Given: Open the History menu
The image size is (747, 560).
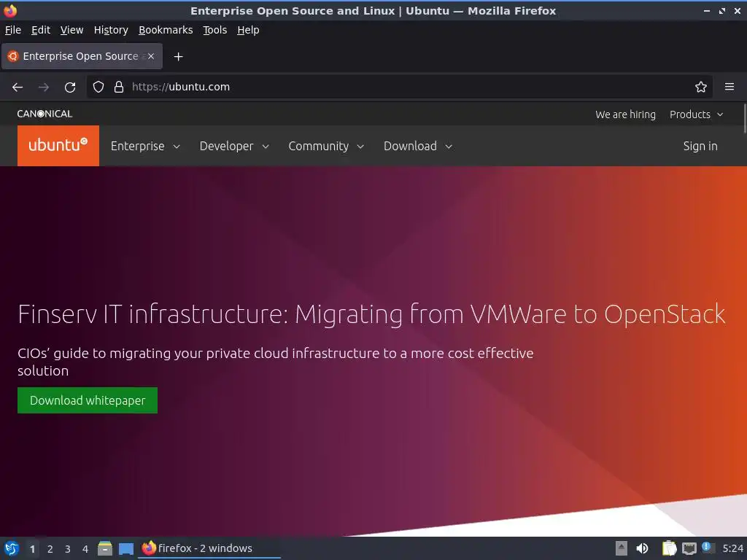Looking at the screenshot, I should pyautogui.click(x=111, y=30).
